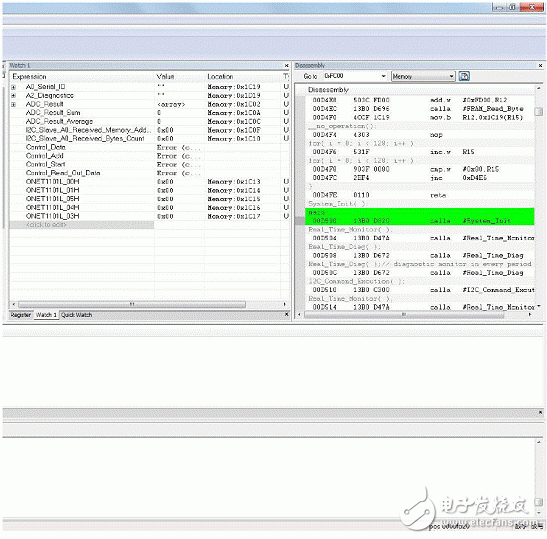Image resolution: width=547 pixels, height=539 pixels.
Task: Close the Watch 1 panel
Action: (x=286, y=66)
